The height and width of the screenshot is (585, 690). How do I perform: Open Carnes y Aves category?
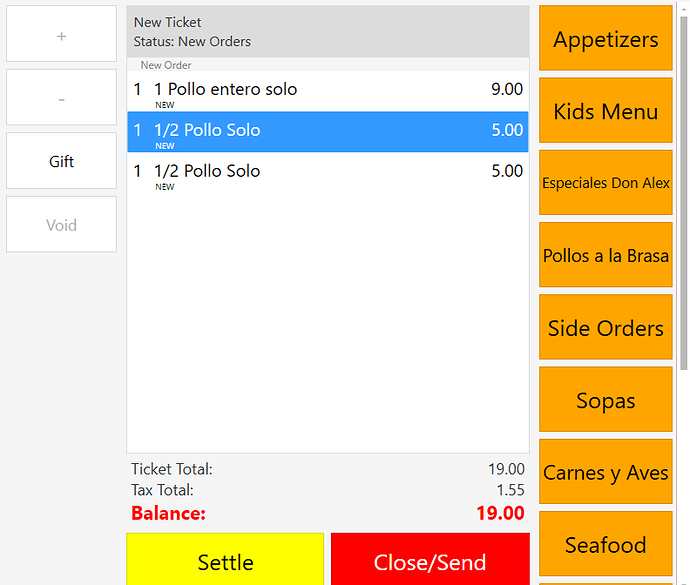606,471
